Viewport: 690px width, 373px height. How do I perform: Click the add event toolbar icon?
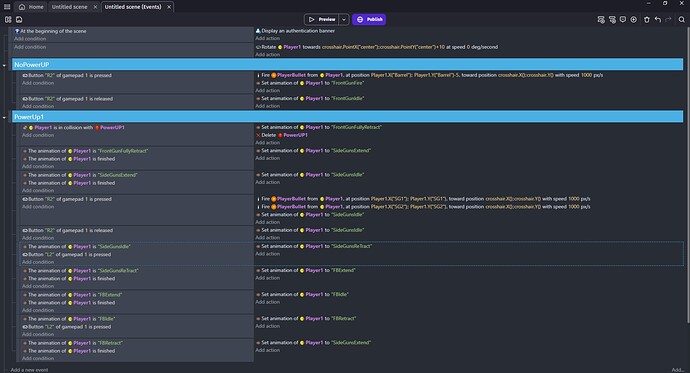(x=601, y=19)
